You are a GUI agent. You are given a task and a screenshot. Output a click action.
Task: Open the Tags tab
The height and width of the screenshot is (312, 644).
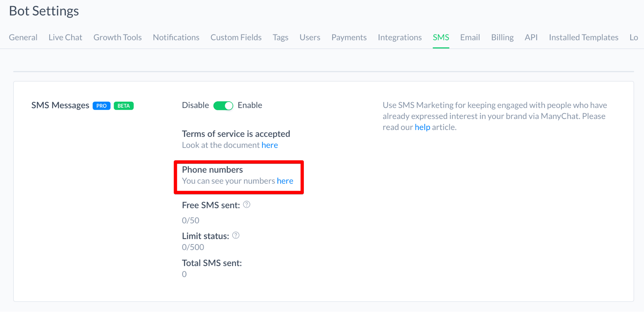[x=281, y=37]
